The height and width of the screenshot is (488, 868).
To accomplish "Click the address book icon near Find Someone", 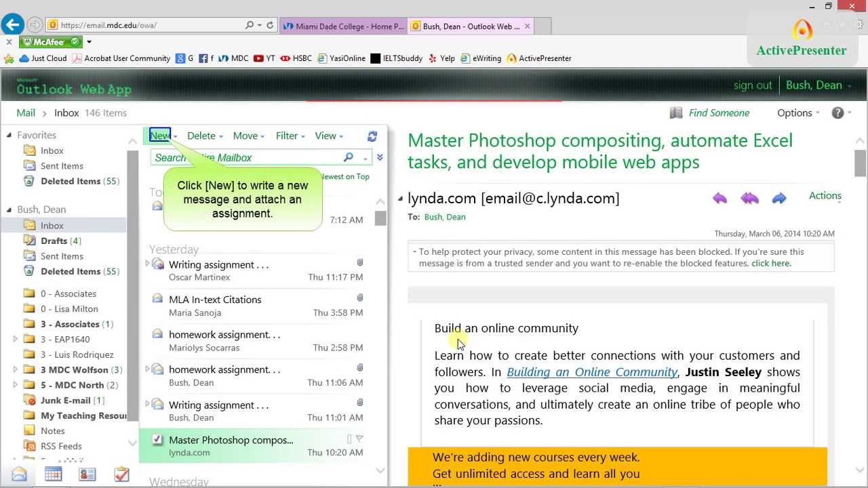I will pos(676,113).
